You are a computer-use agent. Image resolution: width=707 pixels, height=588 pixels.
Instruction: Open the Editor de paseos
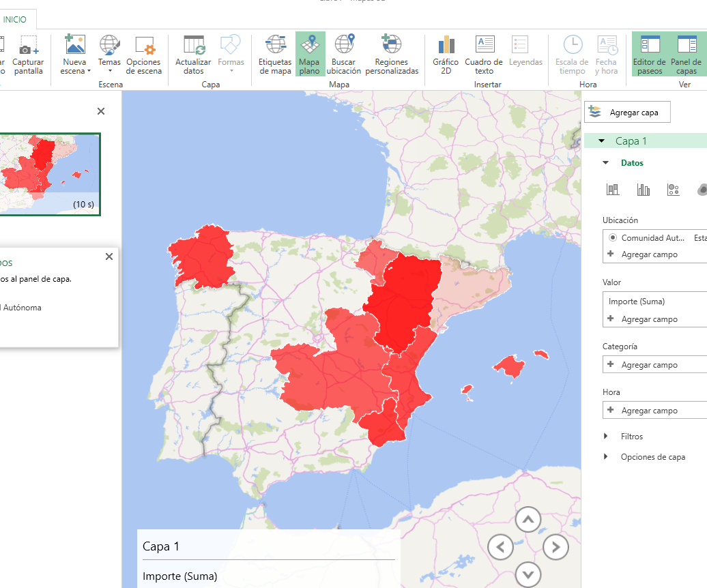pyautogui.click(x=649, y=53)
